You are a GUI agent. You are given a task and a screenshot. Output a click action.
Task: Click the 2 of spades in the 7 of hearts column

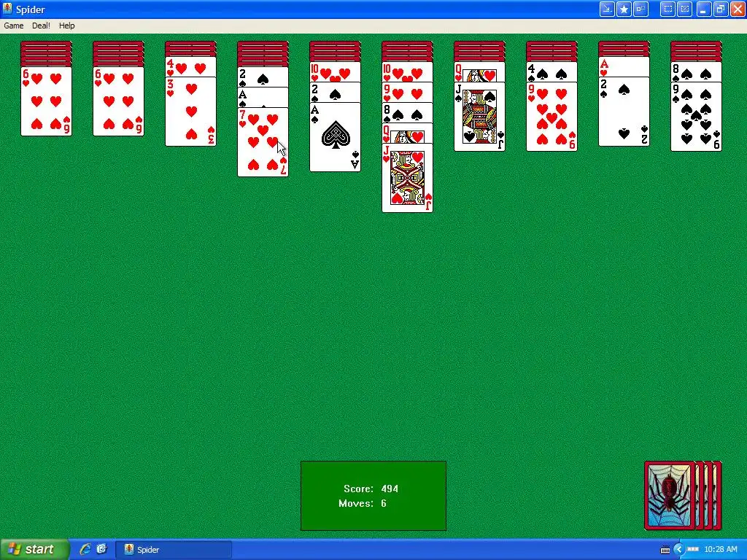coord(263,77)
